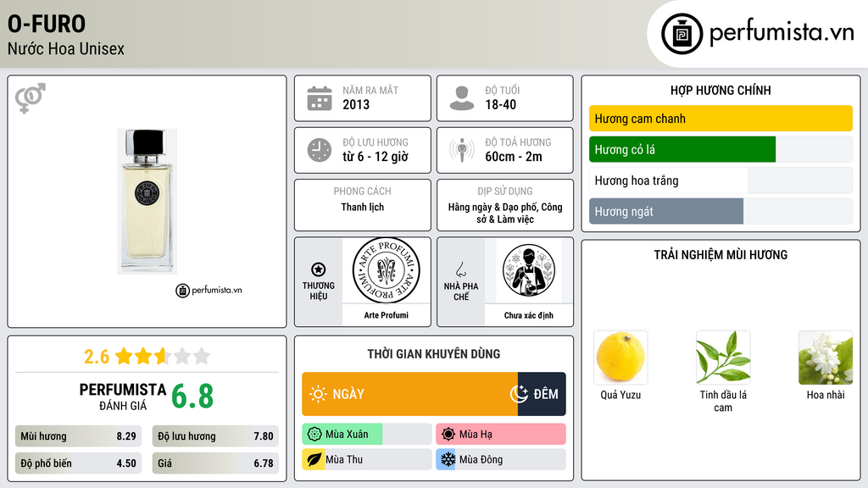Image resolution: width=868 pixels, height=488 pixels.
Task: Click the sun icon in the Ngày bar
Action: coord(318,394)
